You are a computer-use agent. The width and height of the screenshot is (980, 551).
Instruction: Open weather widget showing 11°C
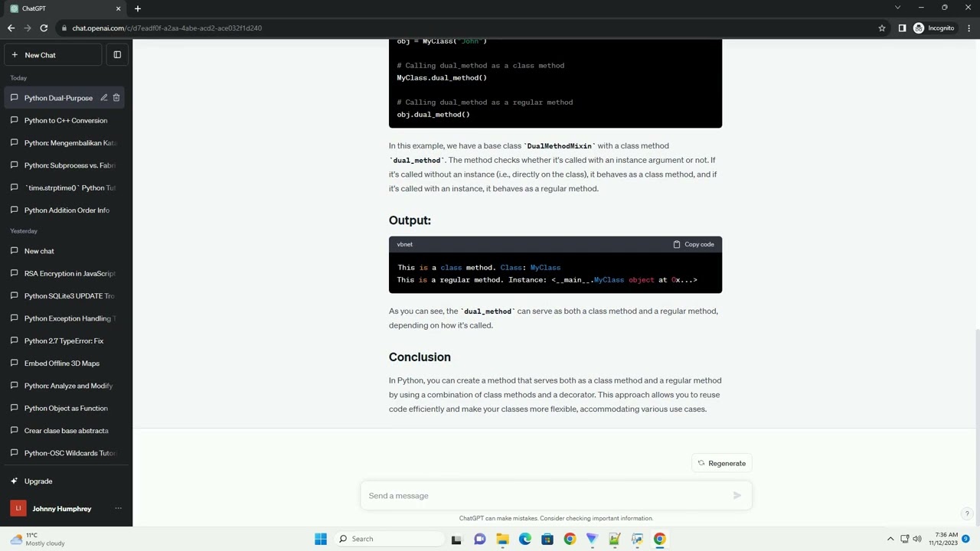[x=38, y=539]
